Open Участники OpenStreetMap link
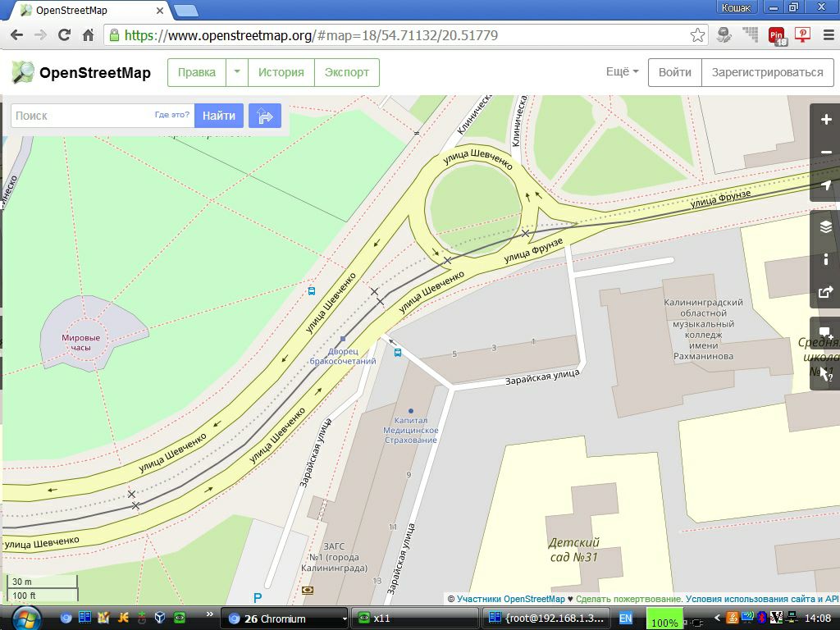 point(510,599)
